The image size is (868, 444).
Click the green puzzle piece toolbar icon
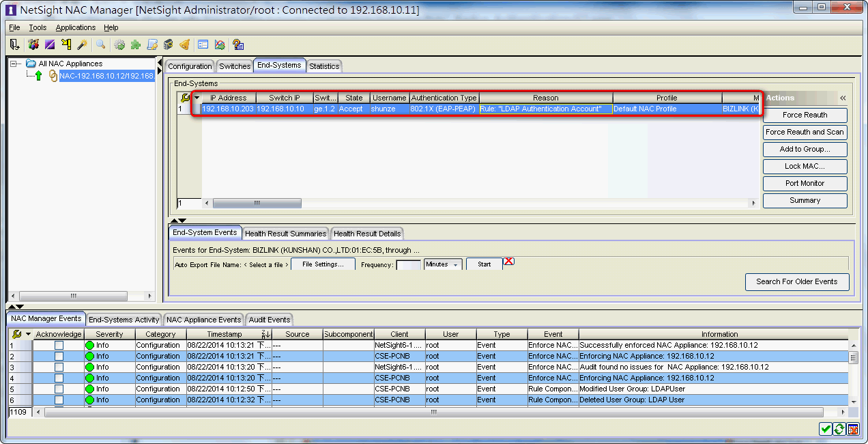click(136, 44)
